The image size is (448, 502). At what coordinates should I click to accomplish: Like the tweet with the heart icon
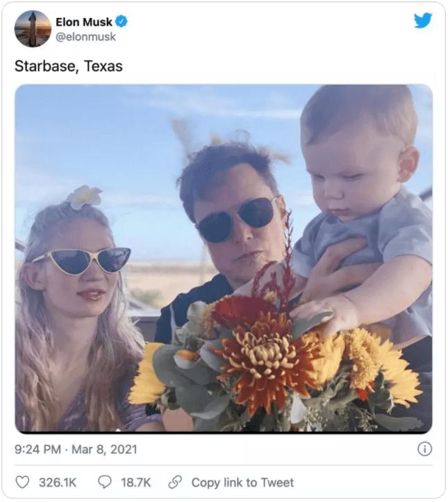click(x=23, y=482)
